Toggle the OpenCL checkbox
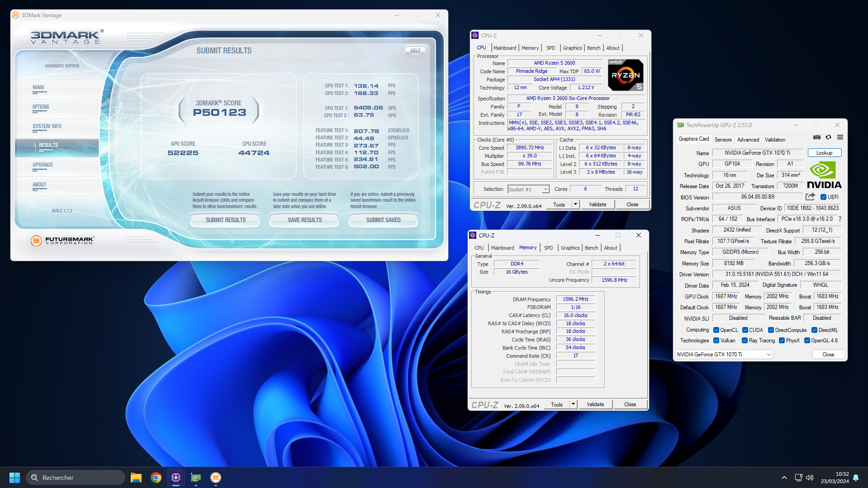The width and height of the screenshot is (868, 488). coord(716,330)
